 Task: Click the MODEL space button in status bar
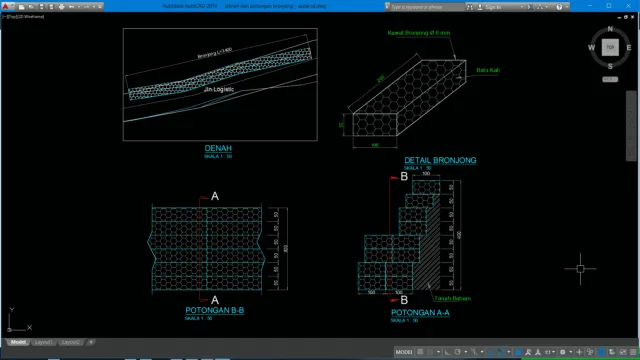[404, 352]
